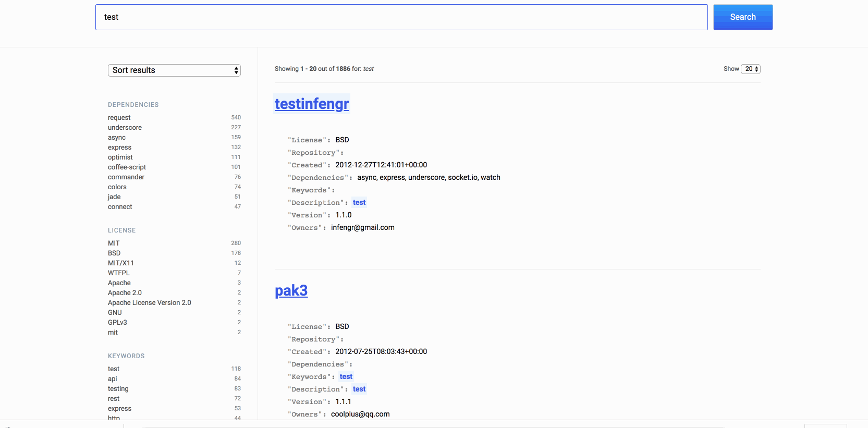Filter by WTFPL license
868x428 pixels.
[x=119, y=273]
